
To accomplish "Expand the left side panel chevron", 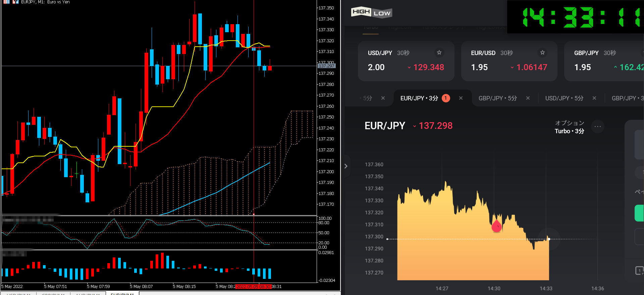I will coord(346,166).
